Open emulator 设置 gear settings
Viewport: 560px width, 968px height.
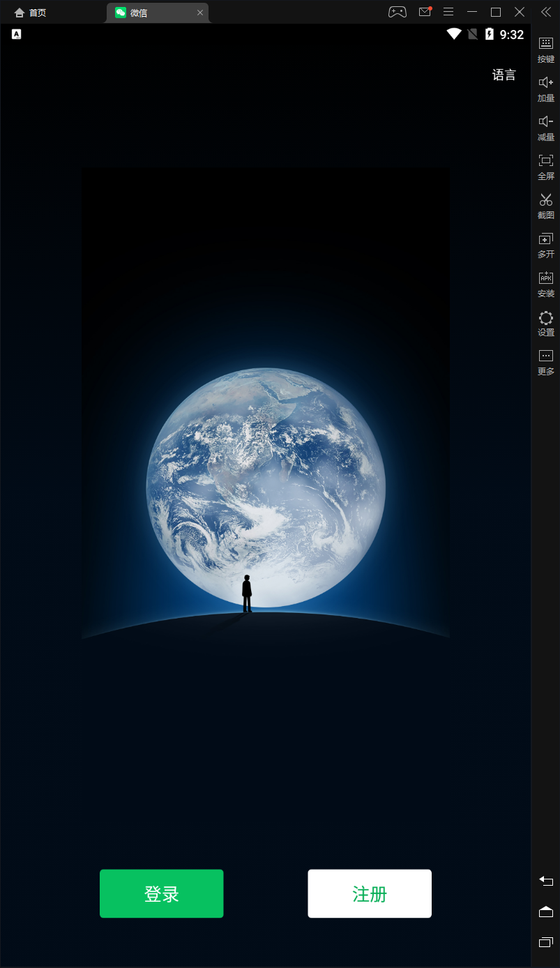point(545,318)
